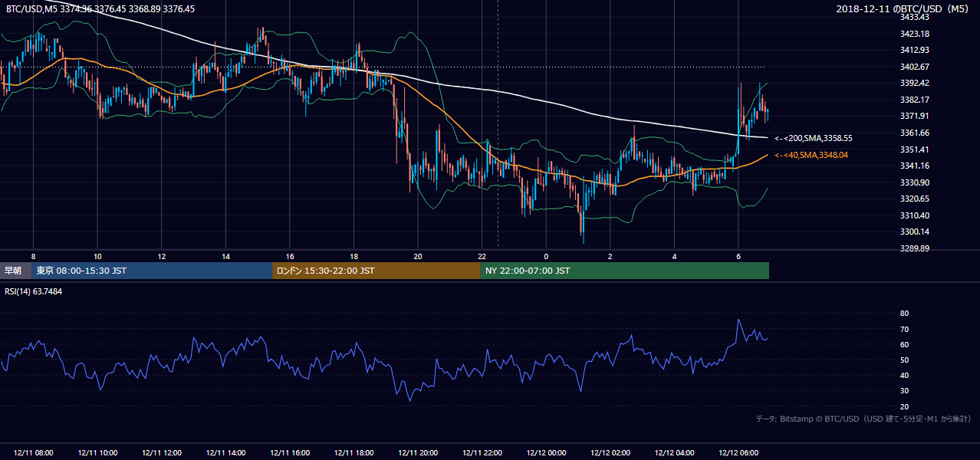Click RSI scale value 40

pyautogui.click(x=904, y=375)
